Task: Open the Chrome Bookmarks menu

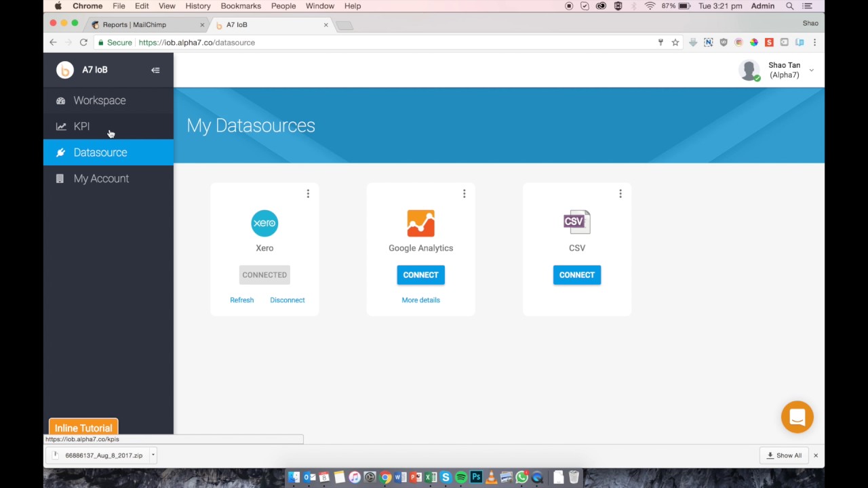Action: click(241, 6)
